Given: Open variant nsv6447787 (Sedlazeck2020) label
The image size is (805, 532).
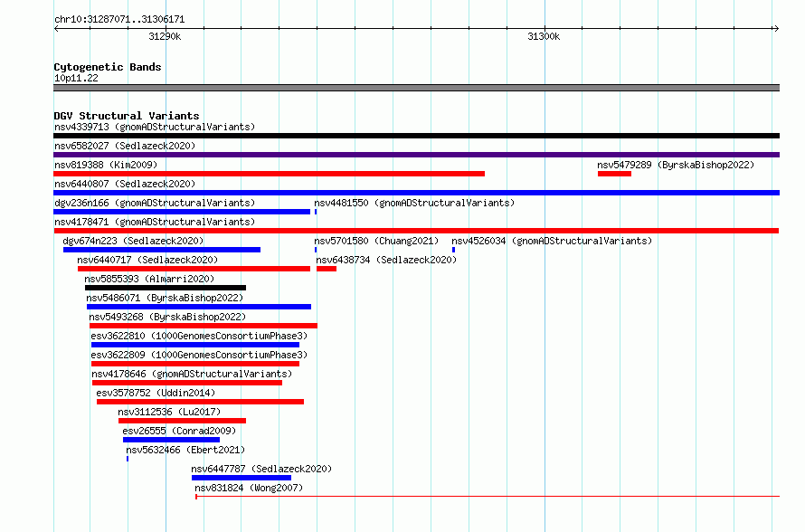Looking at the screenshot, I should click(x=261, y=469).
